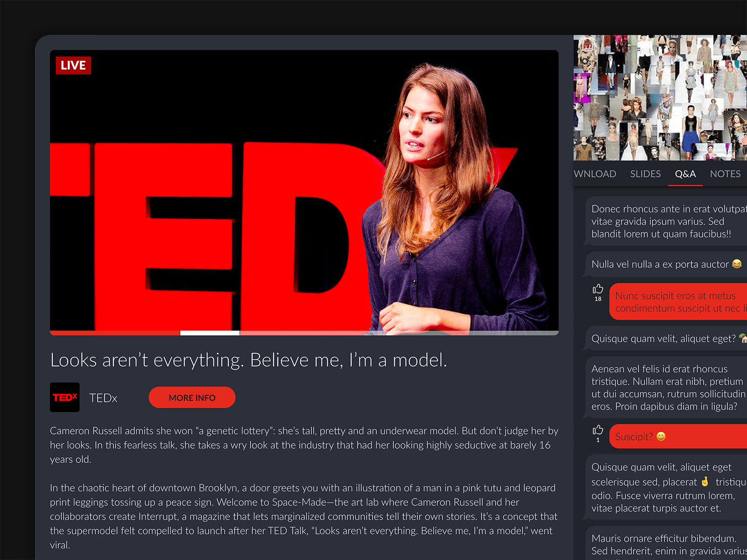Screen dimensions: 747x560
Task: Click the LIVE badge on the video
Action: tap(73, 65)
